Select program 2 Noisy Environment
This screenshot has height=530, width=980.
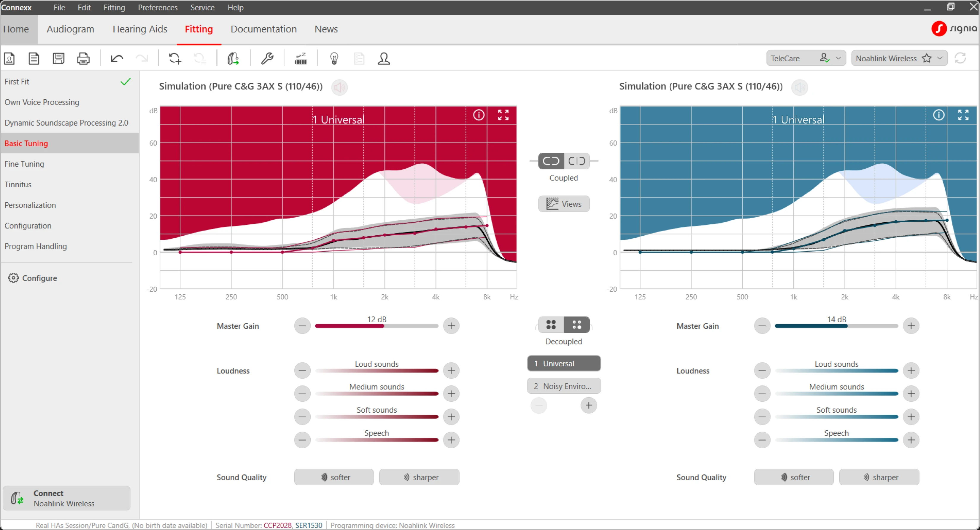point(564,386)
